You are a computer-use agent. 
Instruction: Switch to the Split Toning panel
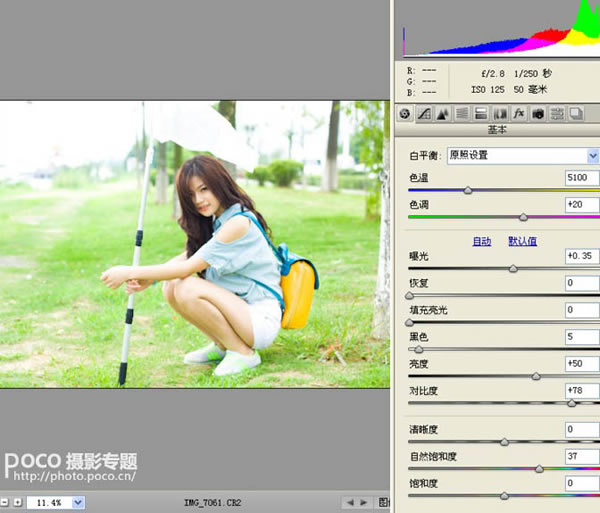click(480, 114)
